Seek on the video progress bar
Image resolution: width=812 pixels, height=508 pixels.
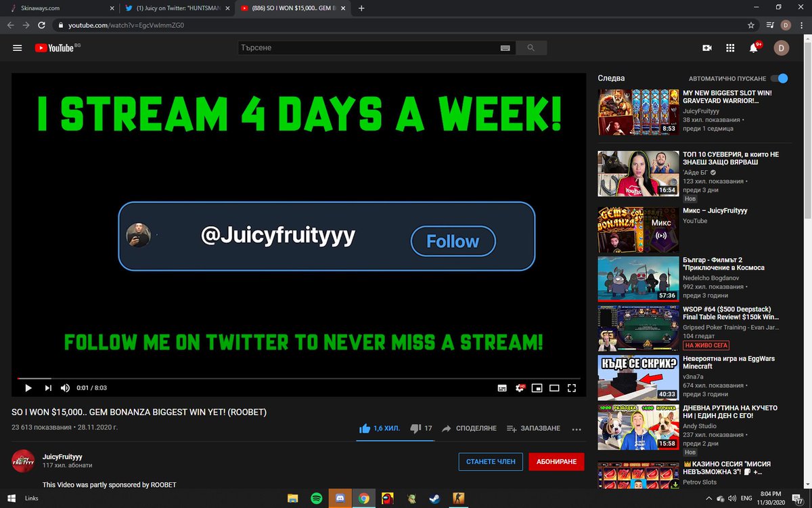click(x=298, y=378)
